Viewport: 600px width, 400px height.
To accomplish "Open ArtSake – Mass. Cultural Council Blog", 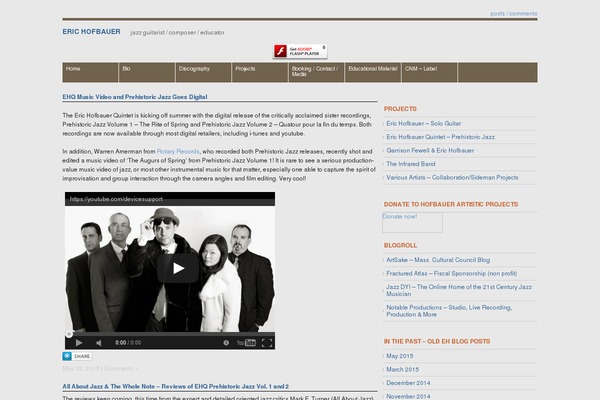I will point(438,260).
